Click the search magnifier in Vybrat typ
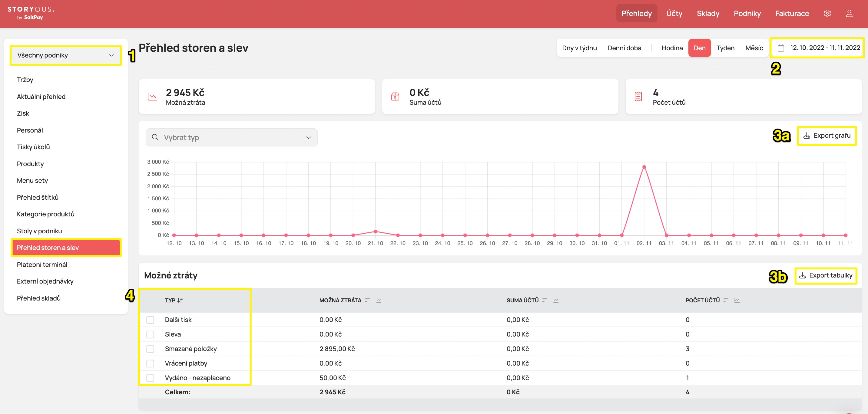Image resolution: width=868 pixels, height=414 pixels. (x=155, y=137)
